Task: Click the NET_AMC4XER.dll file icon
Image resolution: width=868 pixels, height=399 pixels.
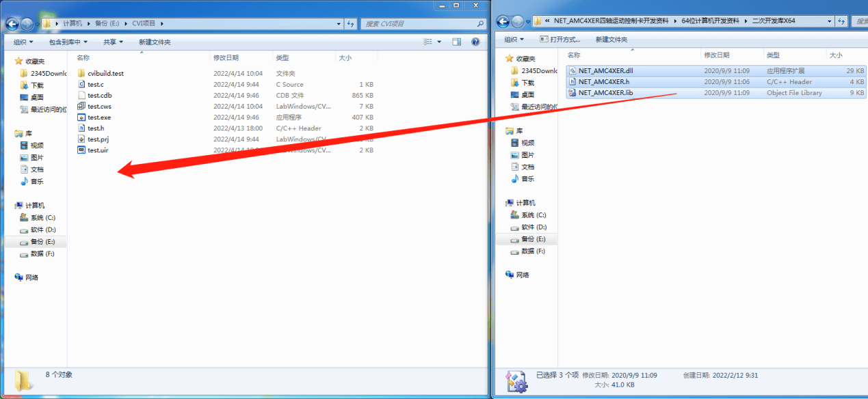Action: pos(573,70)
